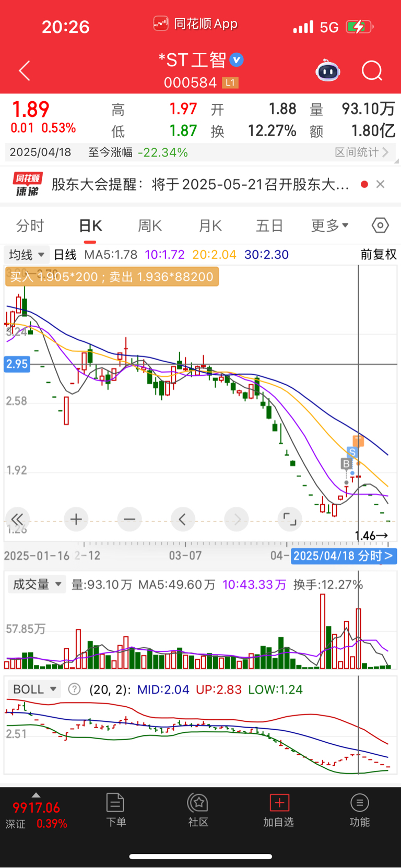Tap MA5:1.78 legend value
Image resolution: width=401 pixels, height=868 pixels.
coord(111,255)
